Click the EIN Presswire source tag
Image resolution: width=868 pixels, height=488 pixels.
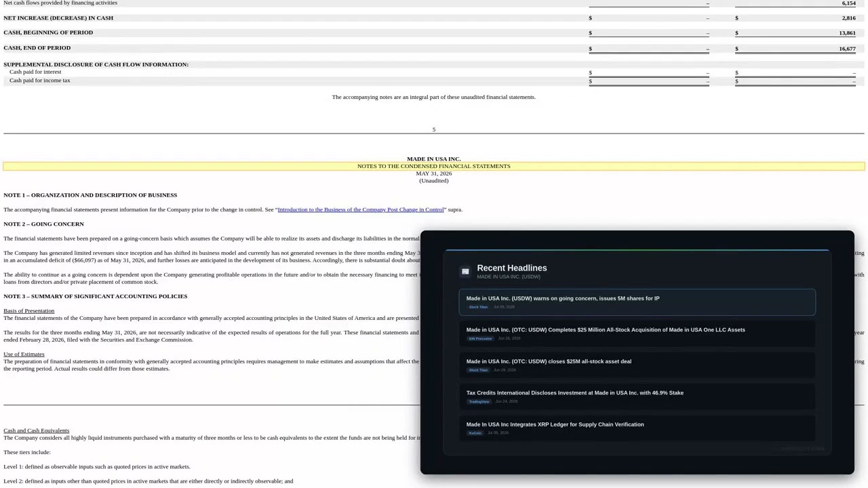click(480, 338)
